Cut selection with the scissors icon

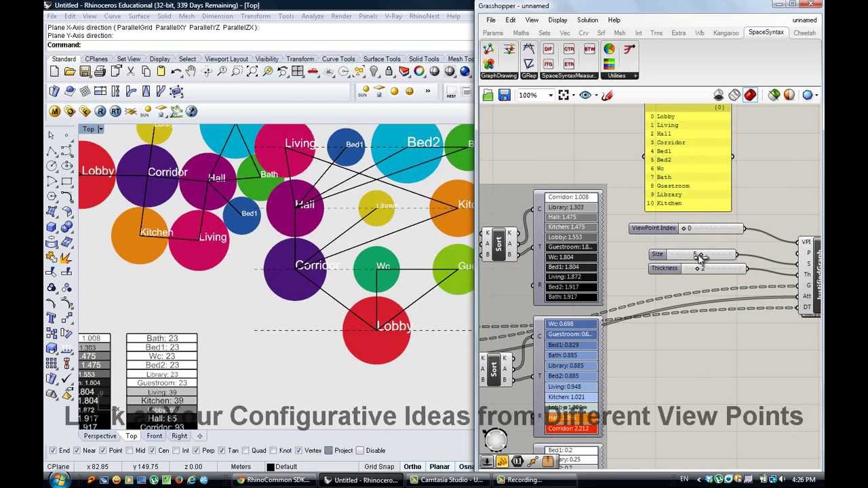131,71
